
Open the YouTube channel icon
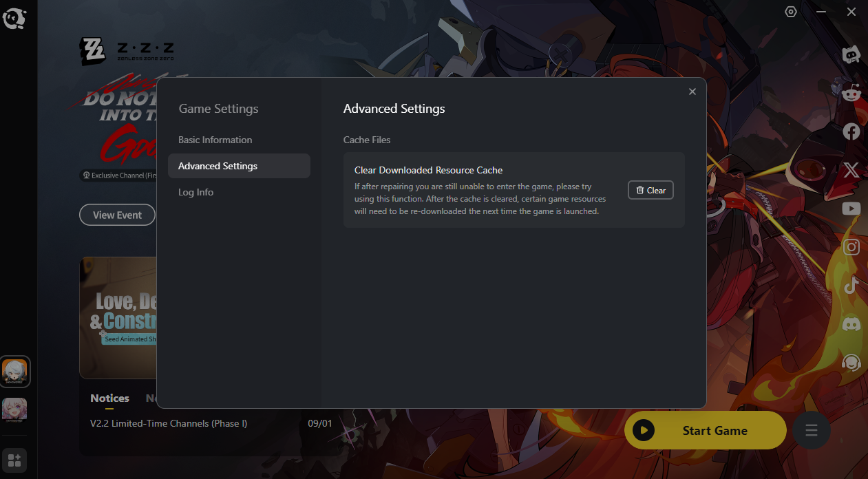point(851,209)
